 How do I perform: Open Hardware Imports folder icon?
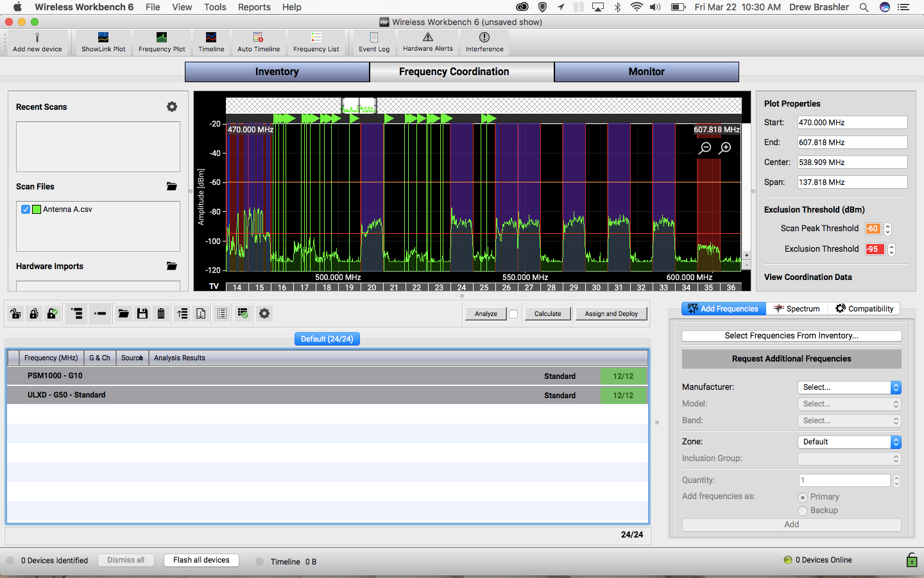tap(171, 266)
